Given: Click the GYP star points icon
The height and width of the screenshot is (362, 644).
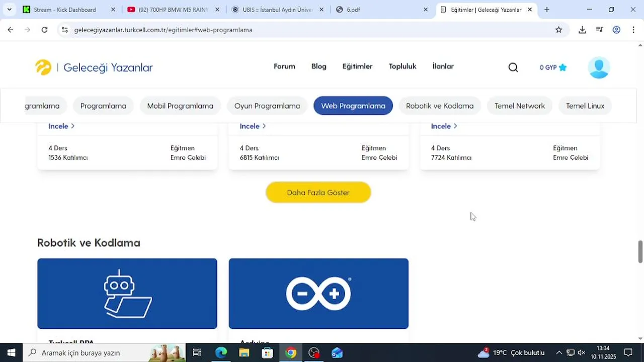Looking at the screenshot, I should click(562, 67).
